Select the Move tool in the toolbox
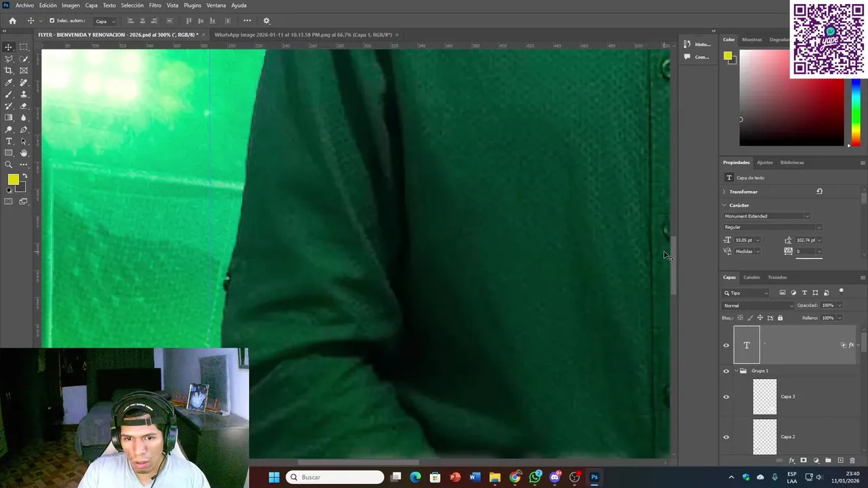Viewport: 868px width, 488px height. (x=9, y=47)
